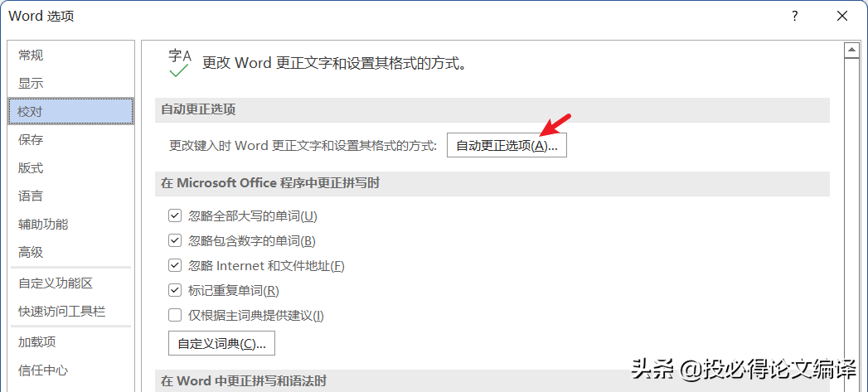Open the 自定义词典(C)... dialog
Viewport: 868px width, 392px height.
tap(221, 343)
